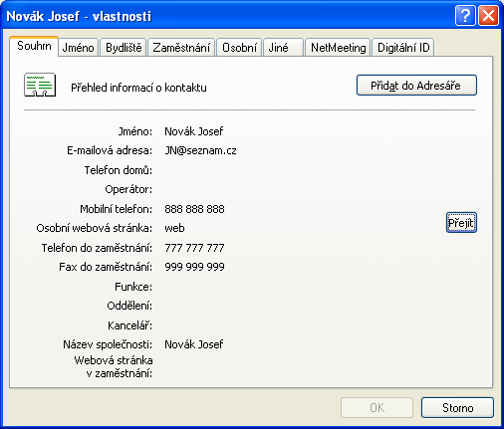Click the Telefon do zaměstnání label
Screen dimensions: 504x429
tap(97, 248)
